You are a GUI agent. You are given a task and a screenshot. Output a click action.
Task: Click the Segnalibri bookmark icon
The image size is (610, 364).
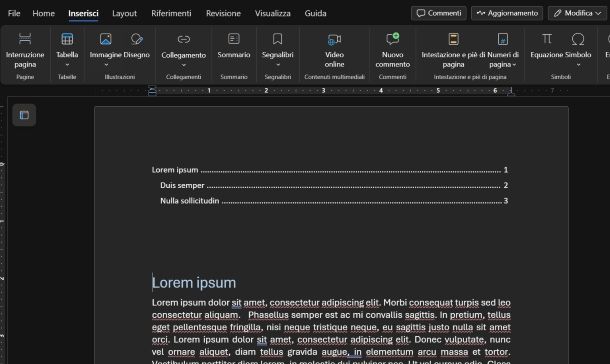(x=277, y=39)
